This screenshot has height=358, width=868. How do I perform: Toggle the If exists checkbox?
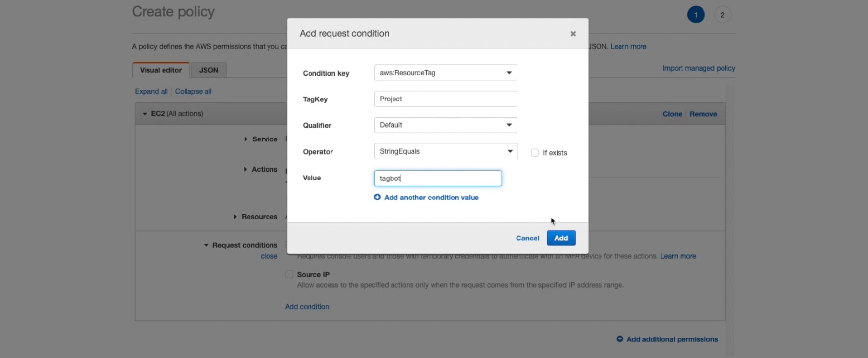pos(535,153)
